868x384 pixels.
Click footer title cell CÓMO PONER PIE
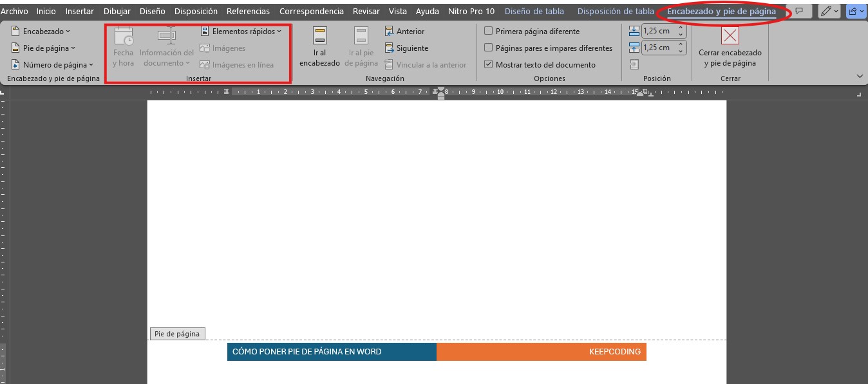pyautogui.click(x=332, y=352)
